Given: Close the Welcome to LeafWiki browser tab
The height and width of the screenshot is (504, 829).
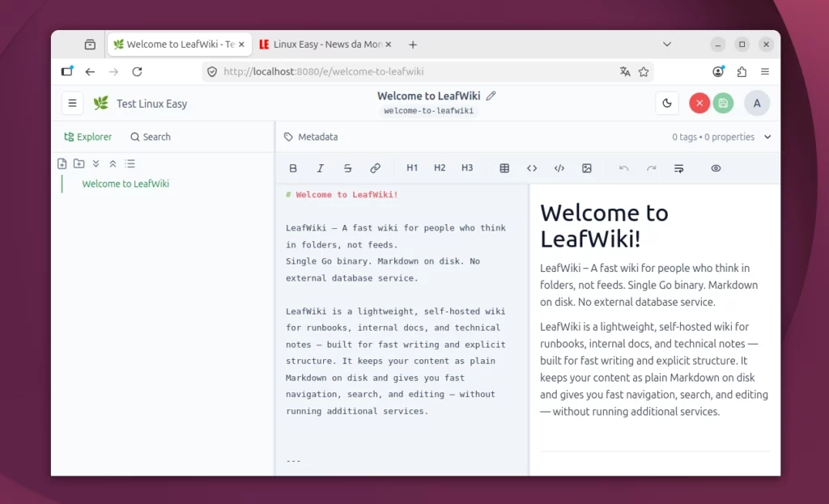Looking at the screenshot, I should tap(241, 44).
